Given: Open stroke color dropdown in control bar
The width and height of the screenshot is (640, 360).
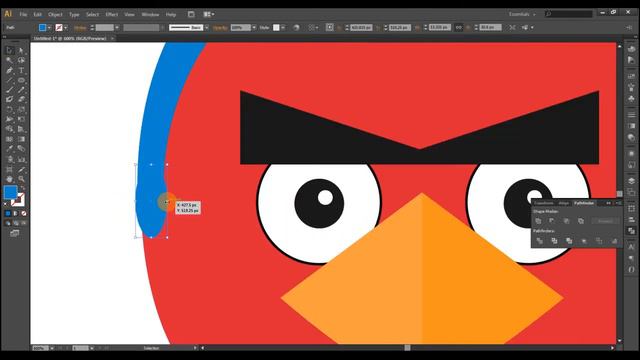Looking at the screenshot, I should click(x=66, y=28).
